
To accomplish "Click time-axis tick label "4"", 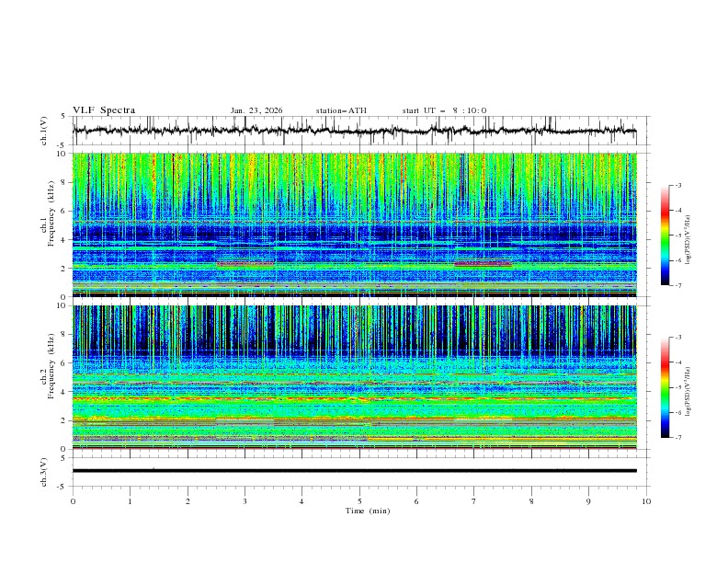I will [301, 501].
